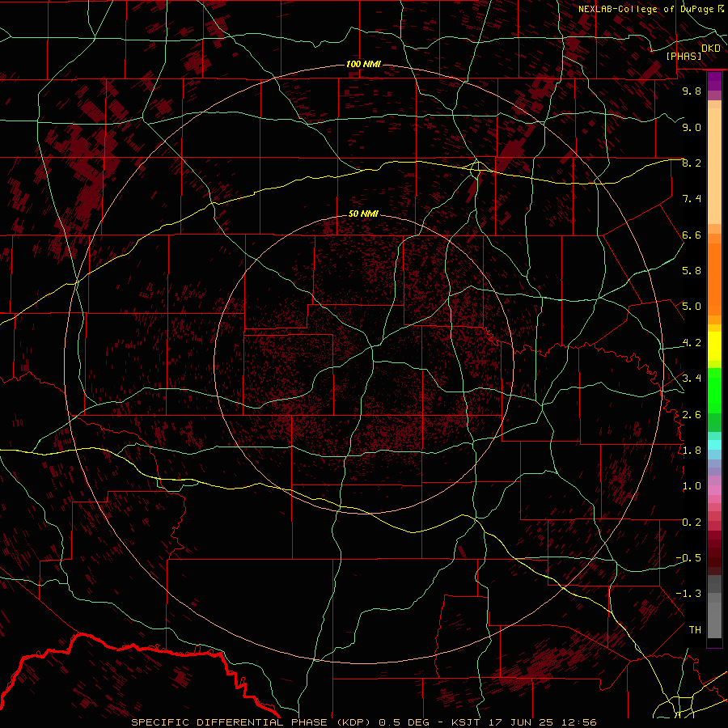Click the 9.8 value on the color scale
Screen dimensions: 728x728
pos(692,91)
